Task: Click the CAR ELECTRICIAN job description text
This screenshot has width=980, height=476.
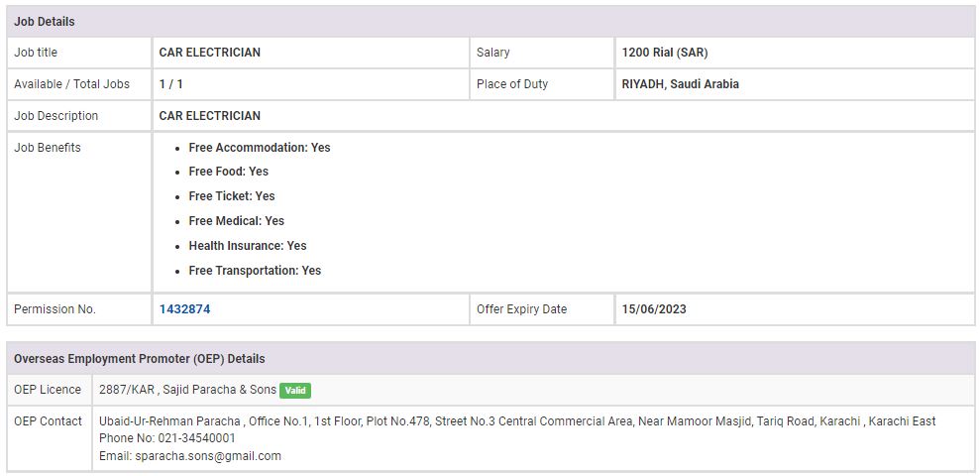Action: coord(209,116)
